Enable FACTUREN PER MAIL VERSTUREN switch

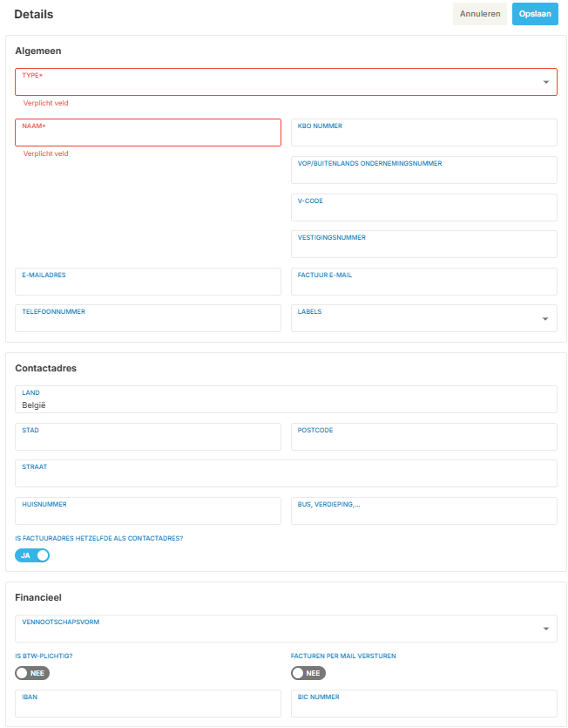pyautogui.click(x=308, y=673)
